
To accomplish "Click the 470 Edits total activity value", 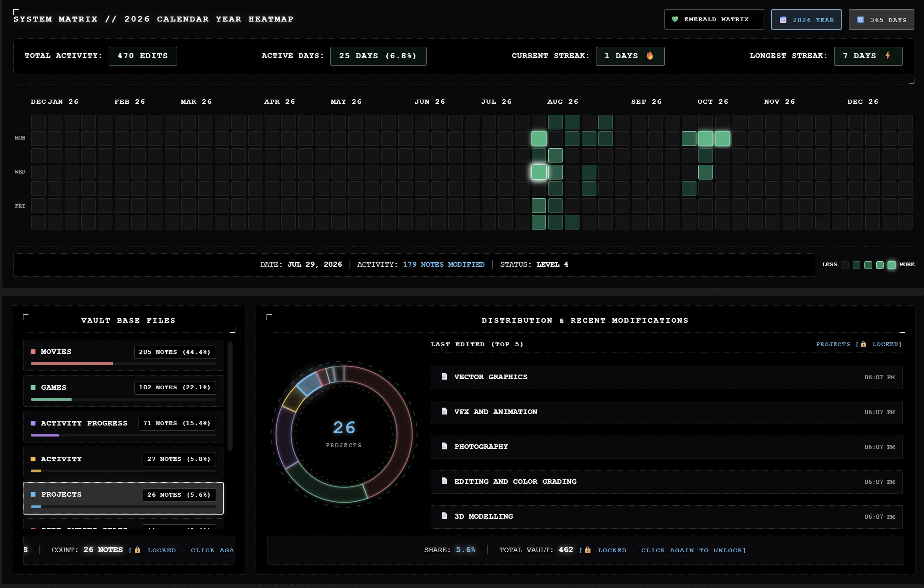I will point(143,56).
